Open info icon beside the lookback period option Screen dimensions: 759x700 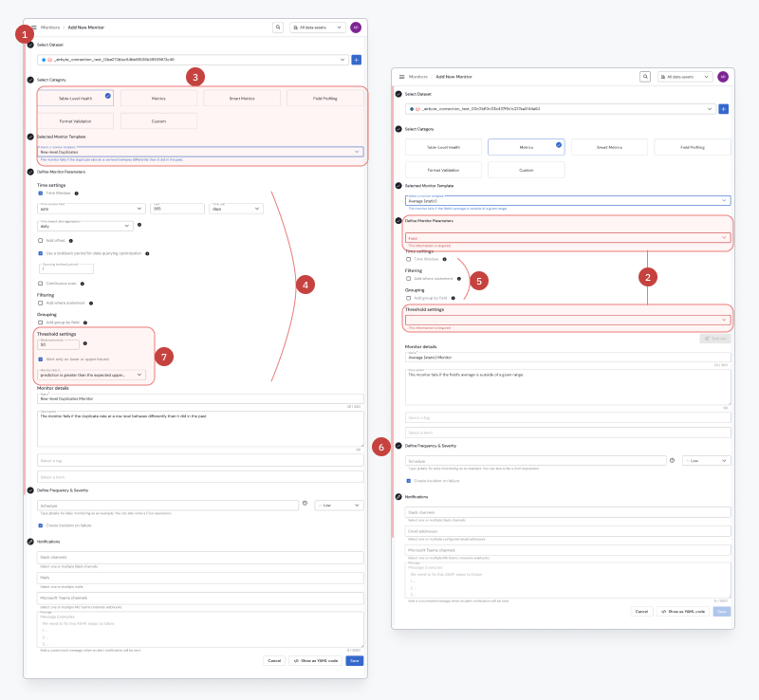pyautogui.click(x=147, y=253)
